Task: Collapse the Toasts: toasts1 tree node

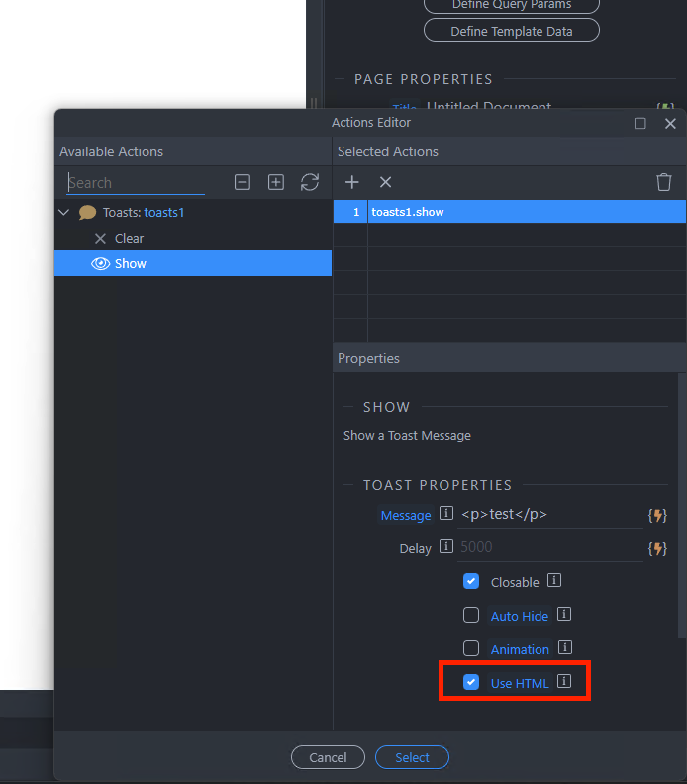Action: (x=64, y=212)
